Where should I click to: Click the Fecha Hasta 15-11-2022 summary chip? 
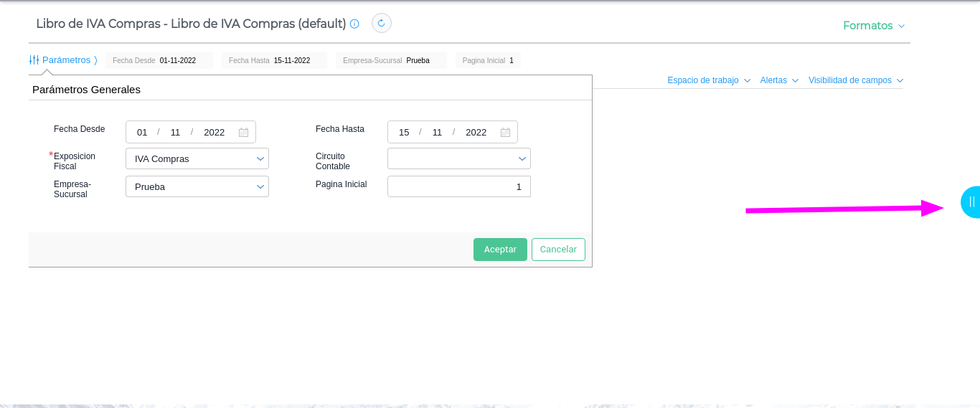click(x=273, y=60)
